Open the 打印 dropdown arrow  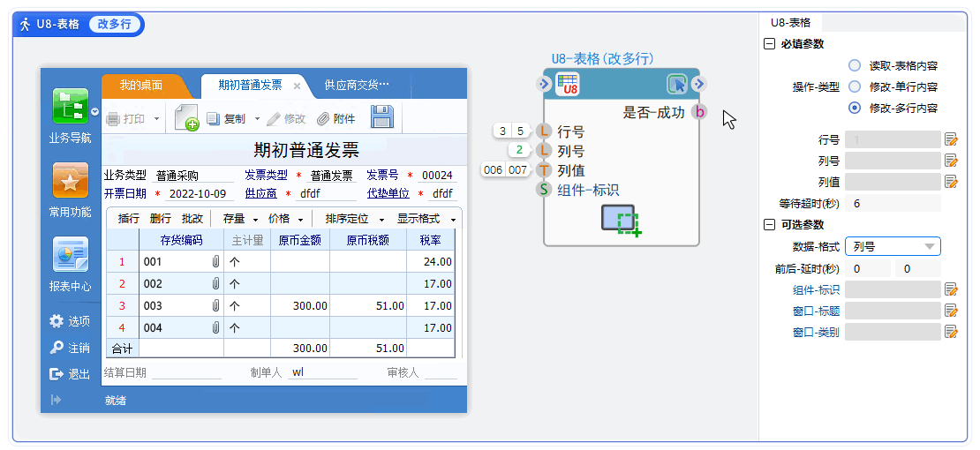click(x=156, y=119)
